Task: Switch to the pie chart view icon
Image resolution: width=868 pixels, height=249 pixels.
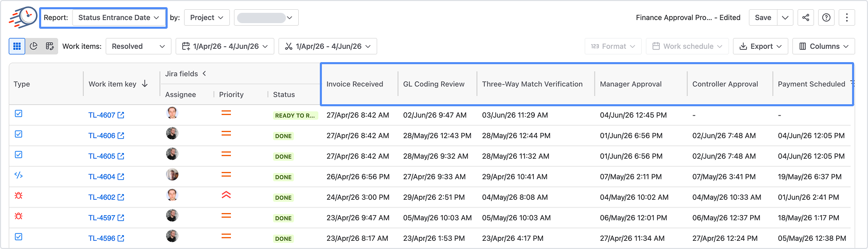Action: (x=33, y=46)
